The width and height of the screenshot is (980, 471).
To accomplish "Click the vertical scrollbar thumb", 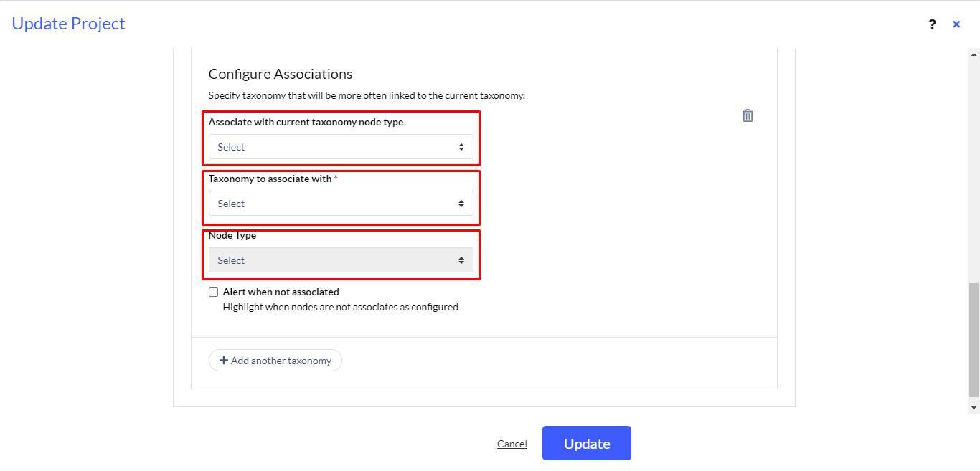I will [974, 340].
